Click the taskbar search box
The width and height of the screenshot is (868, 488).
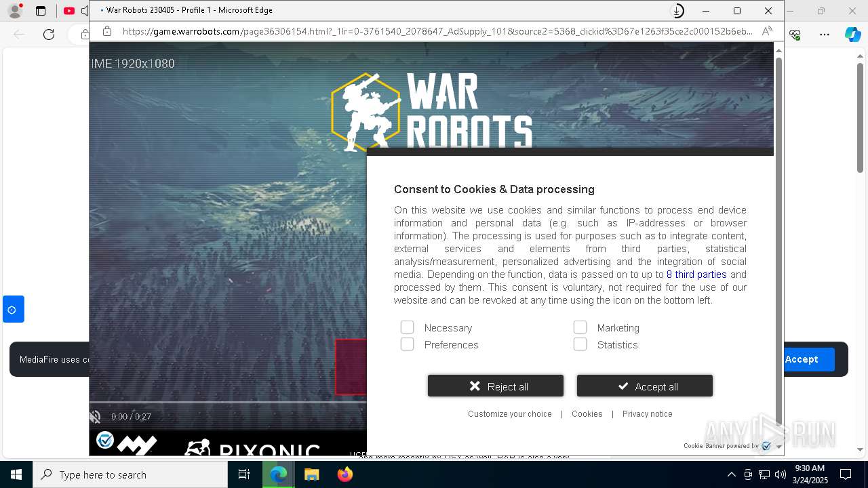[x=130, y=474]
